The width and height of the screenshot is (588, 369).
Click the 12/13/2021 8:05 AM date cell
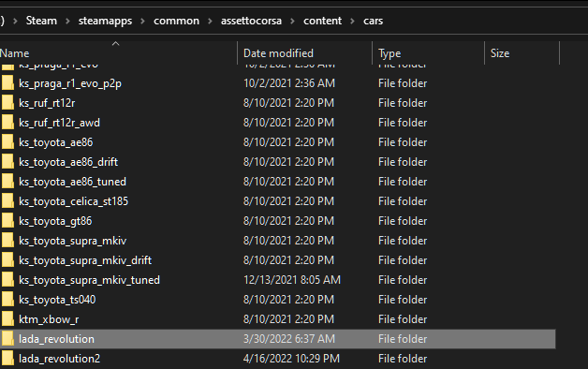point(292,280)
